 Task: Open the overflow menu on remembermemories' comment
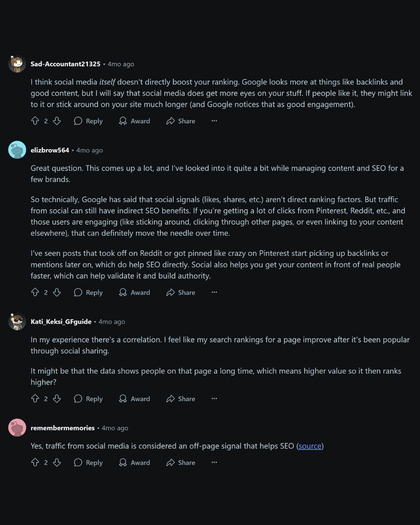[214, 462]
